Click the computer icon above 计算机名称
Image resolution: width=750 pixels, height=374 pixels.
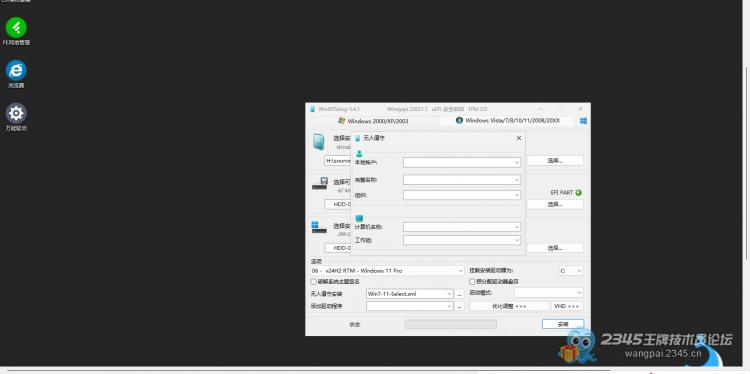(359, 218)
